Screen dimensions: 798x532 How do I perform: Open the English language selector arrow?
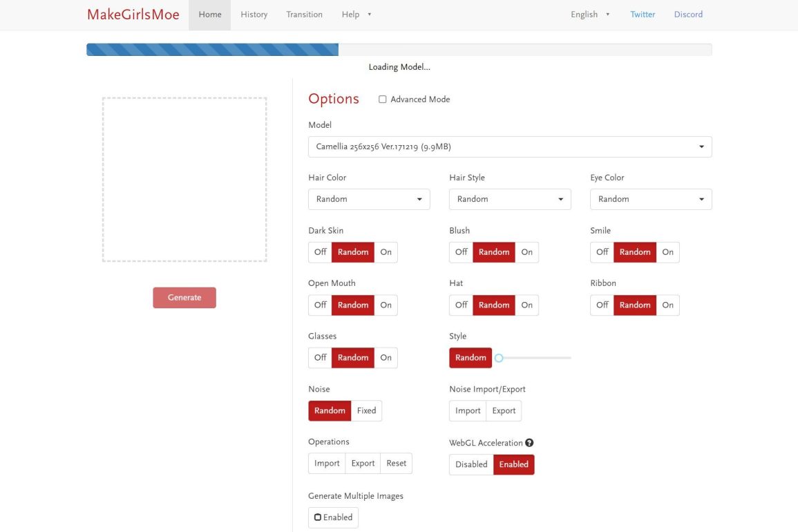[x=608, y=15]
